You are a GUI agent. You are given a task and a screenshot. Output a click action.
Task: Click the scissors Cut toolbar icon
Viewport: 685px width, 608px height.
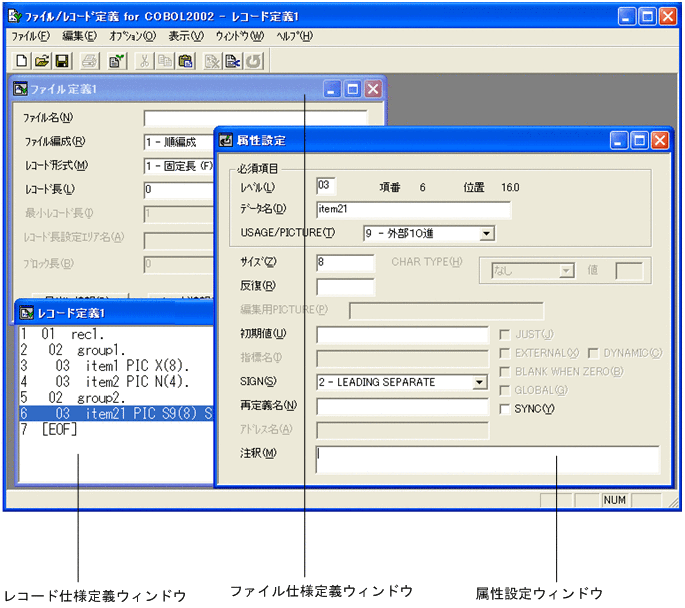pos(144,61)
